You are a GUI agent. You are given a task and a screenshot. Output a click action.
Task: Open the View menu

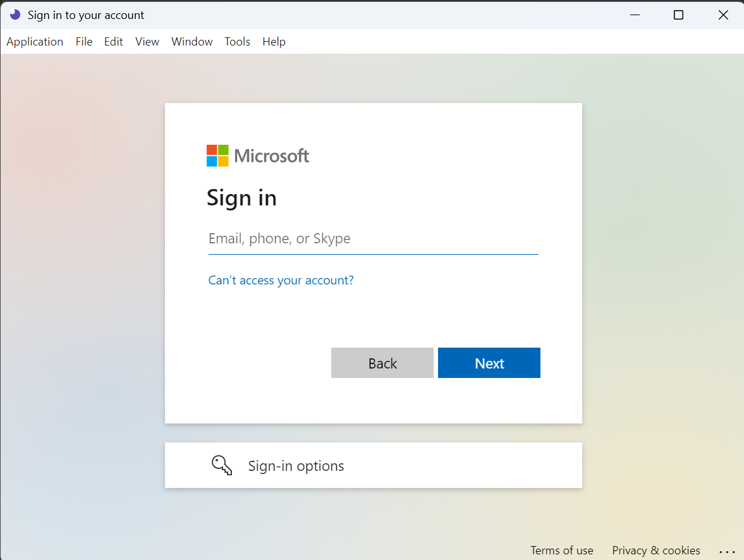pyautogui.click(x=147, y=42)
